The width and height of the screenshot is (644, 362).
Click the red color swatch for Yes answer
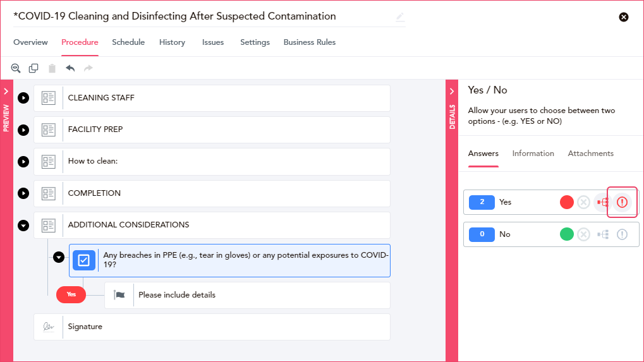click(x=566, y=202)
